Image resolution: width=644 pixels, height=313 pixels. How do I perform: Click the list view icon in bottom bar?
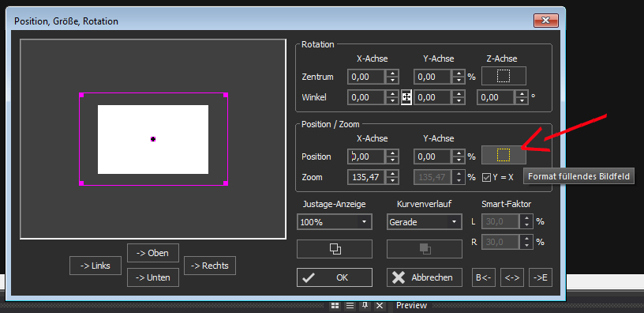point(350,306)
